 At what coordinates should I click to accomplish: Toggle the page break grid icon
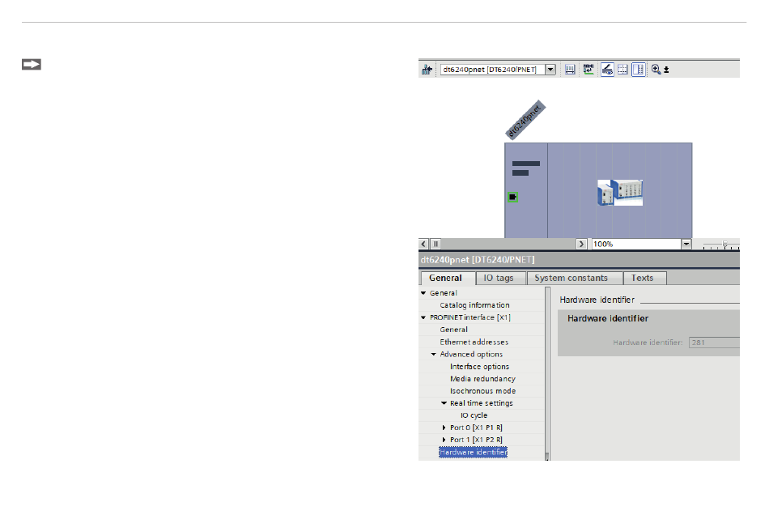[x=622, y=70]
